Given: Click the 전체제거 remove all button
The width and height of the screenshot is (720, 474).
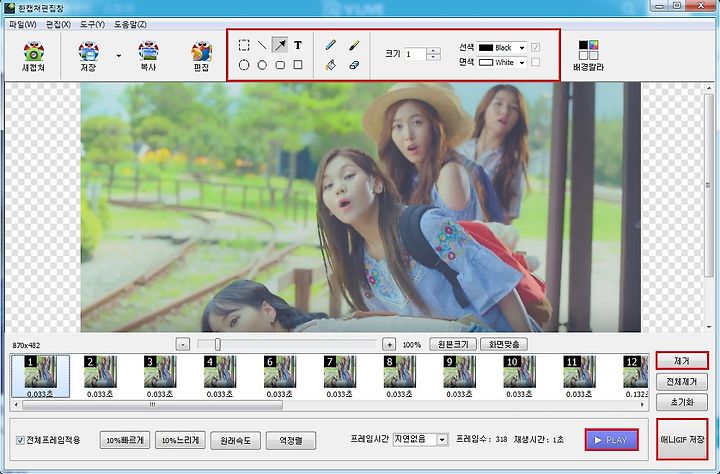Looking at the screenshot, I should 682,382.
